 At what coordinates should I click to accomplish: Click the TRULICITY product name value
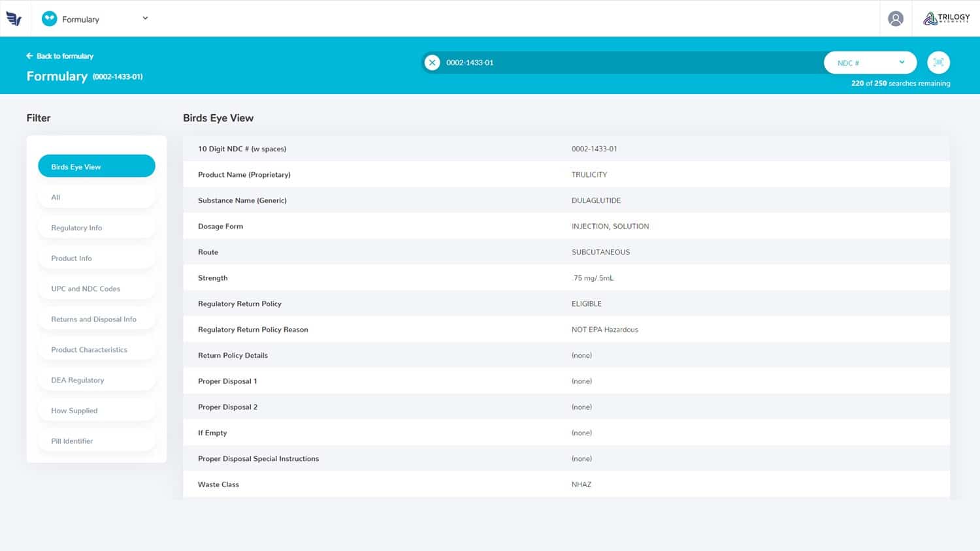click(589, 174)
